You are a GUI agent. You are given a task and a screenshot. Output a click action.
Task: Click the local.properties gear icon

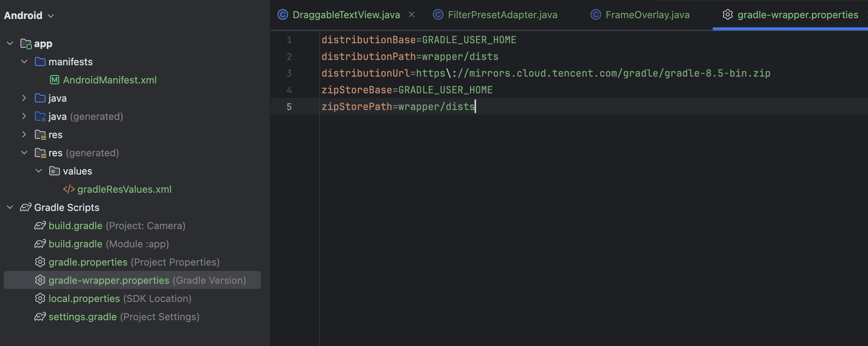coord(40,299)
